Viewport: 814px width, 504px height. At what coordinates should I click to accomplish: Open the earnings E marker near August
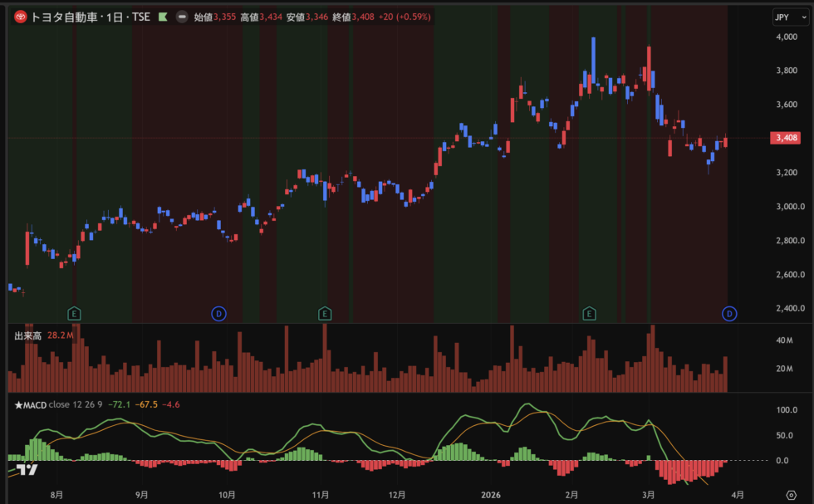(74, 313)
